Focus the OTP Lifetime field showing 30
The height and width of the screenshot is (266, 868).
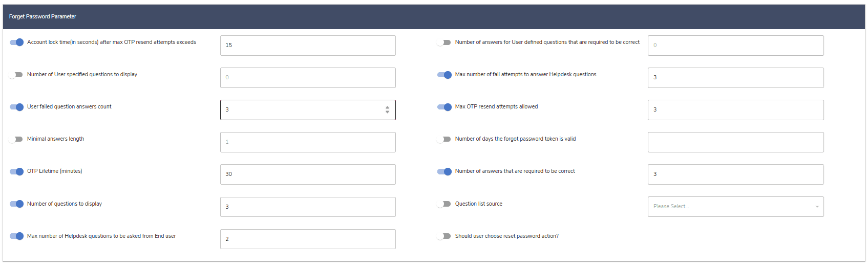(308, 174)
